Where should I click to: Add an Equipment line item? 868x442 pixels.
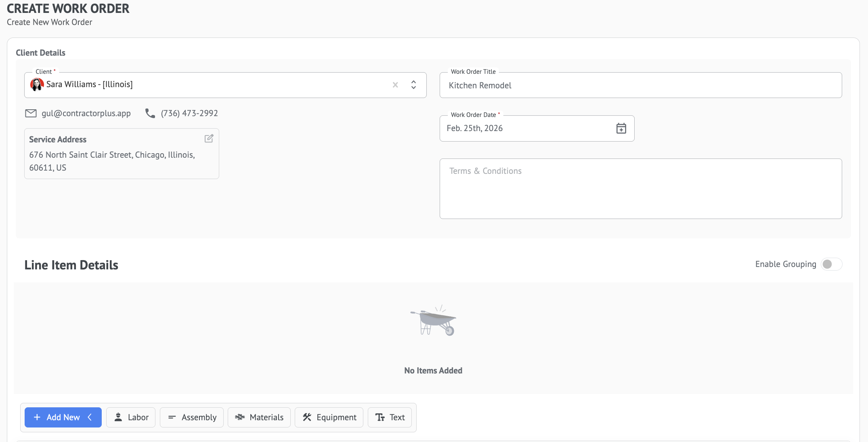click(x=329, y=417)
